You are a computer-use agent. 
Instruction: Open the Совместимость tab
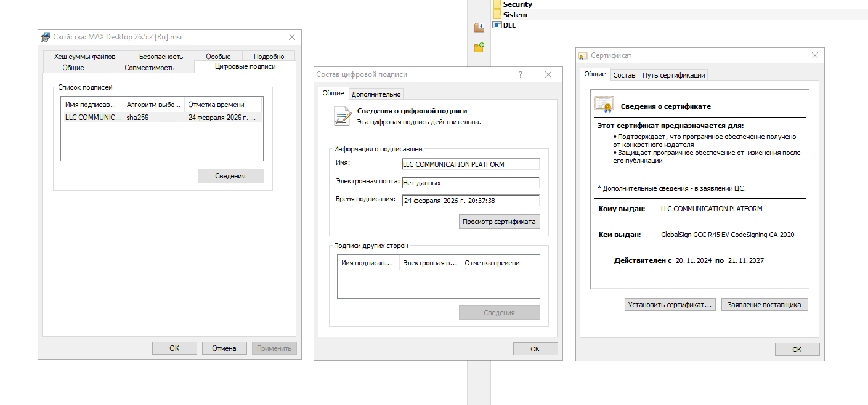(149, 68)
